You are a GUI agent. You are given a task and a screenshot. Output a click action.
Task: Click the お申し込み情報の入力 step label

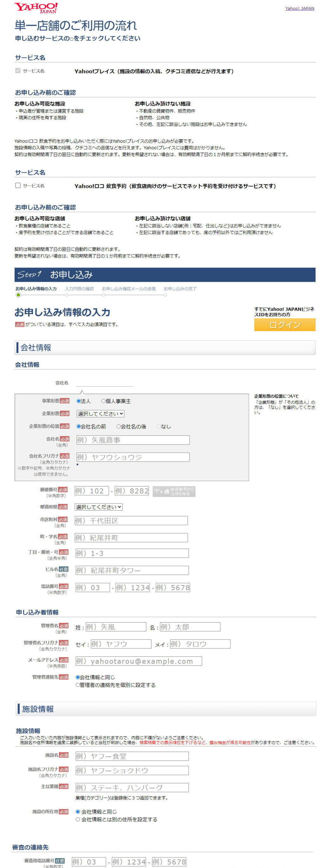(36, 289)
